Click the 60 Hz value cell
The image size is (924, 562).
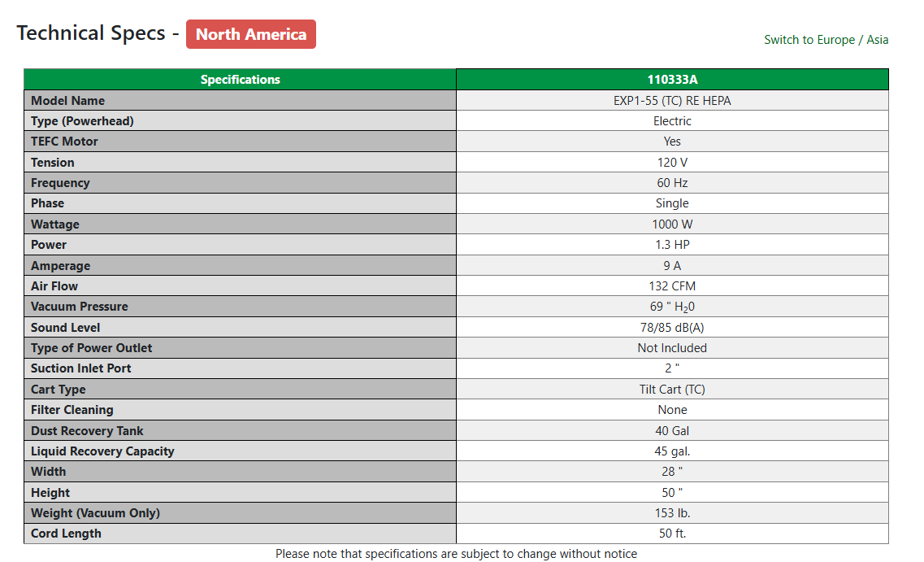(672, 183)
